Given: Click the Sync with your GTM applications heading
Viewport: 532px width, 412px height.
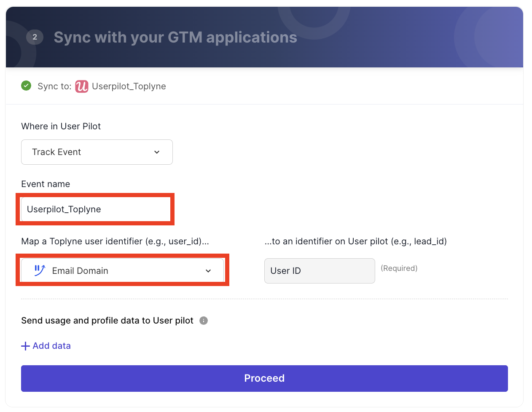Looking at the screenshot, I should pos(175,37).
